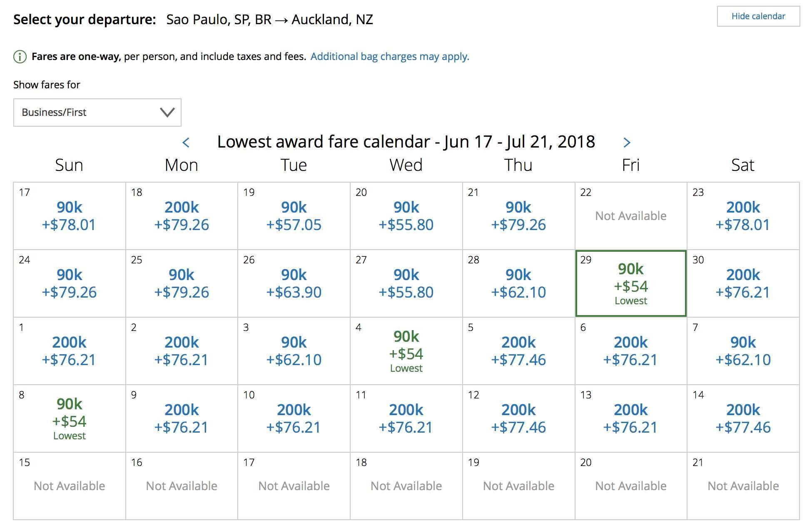Select July 3 fare 90k +$62.10
Viewport: 812px width, 526px height.
click(294, 351)
